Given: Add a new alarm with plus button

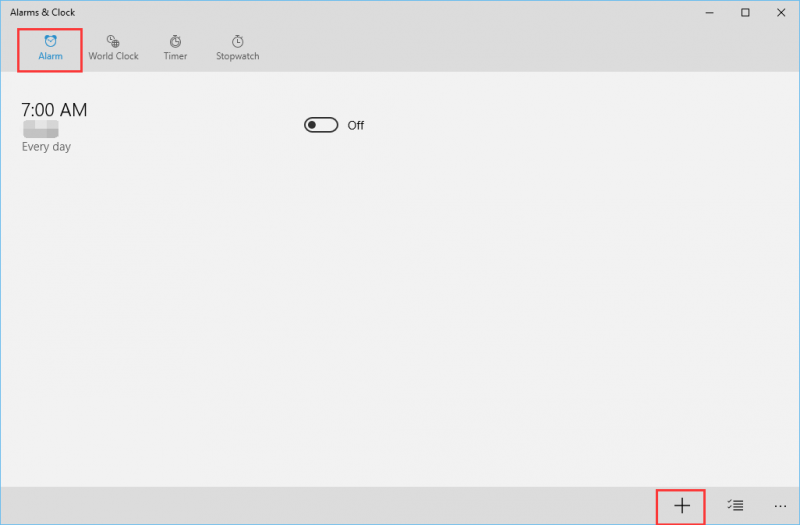Looking at the screenshot, I should coord(682,506).
